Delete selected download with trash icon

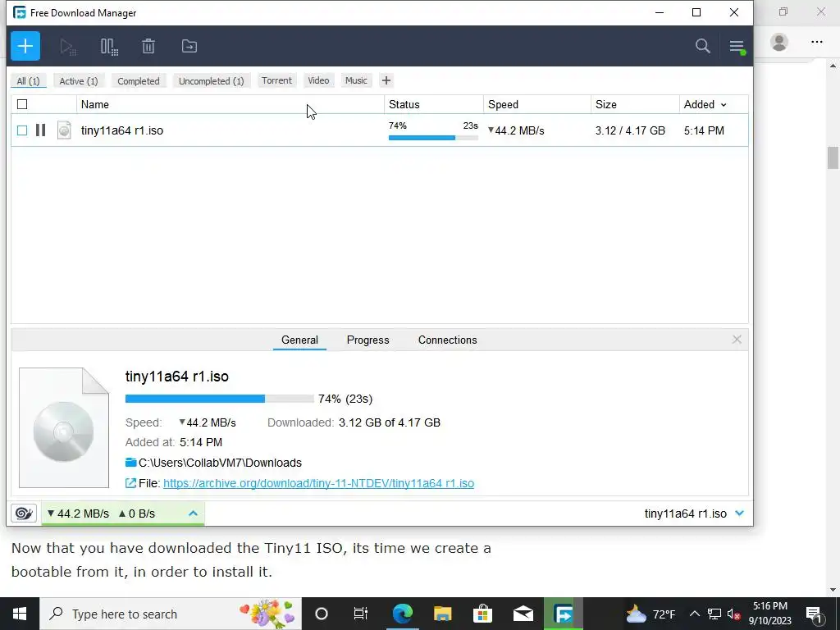tap(148, 46)
